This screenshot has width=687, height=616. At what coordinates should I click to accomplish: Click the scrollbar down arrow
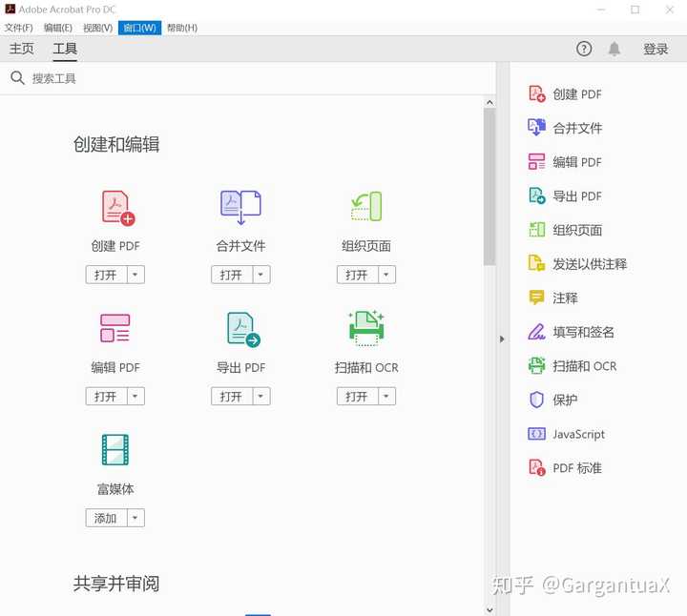pos(489,609)
